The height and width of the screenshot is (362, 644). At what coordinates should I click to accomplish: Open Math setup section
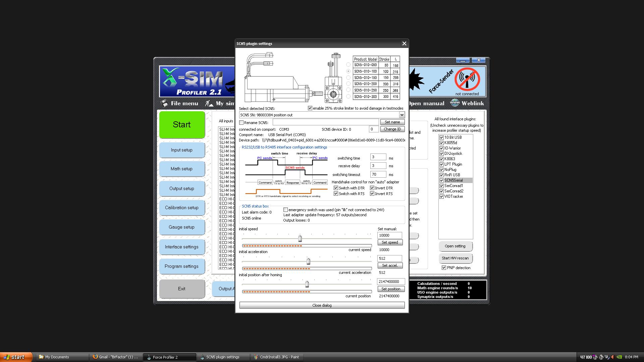click(x=182, y=169)
